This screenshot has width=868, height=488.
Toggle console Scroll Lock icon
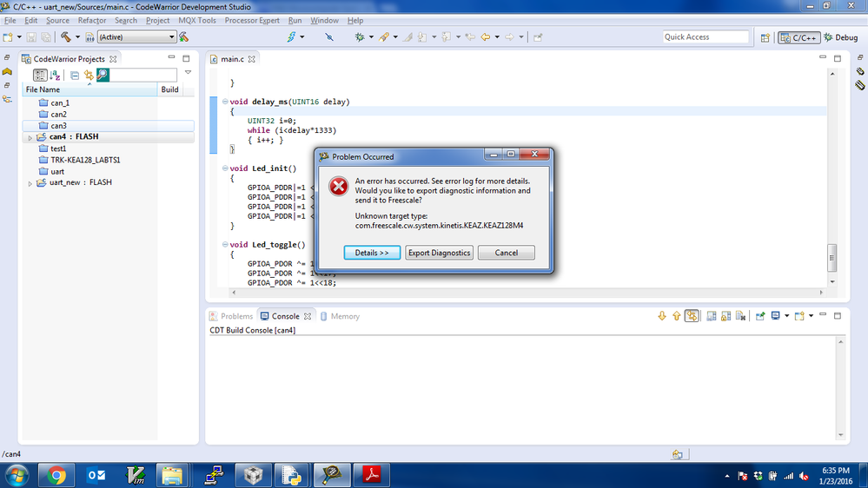point(726,316)
